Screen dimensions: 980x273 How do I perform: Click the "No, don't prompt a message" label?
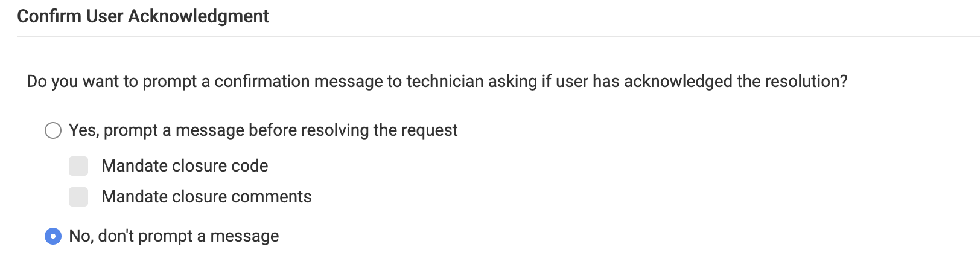coord(174,236)
